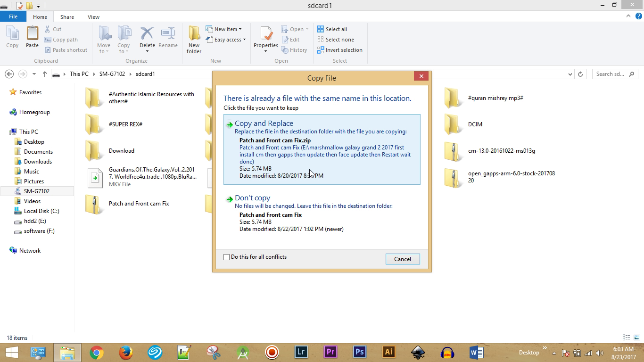Click the Paste clipboard icon
The image size is (644, 362).
pos(32,37)
